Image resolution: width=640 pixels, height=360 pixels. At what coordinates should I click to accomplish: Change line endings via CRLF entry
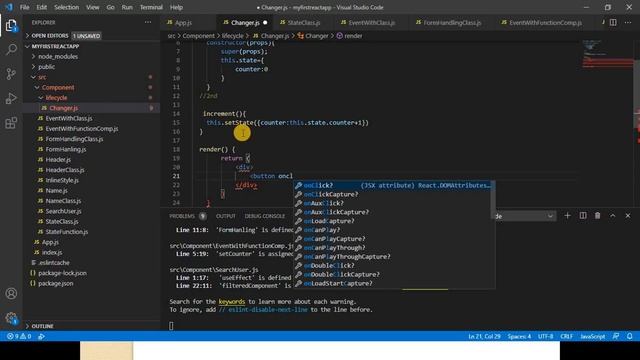pos(567,336)
